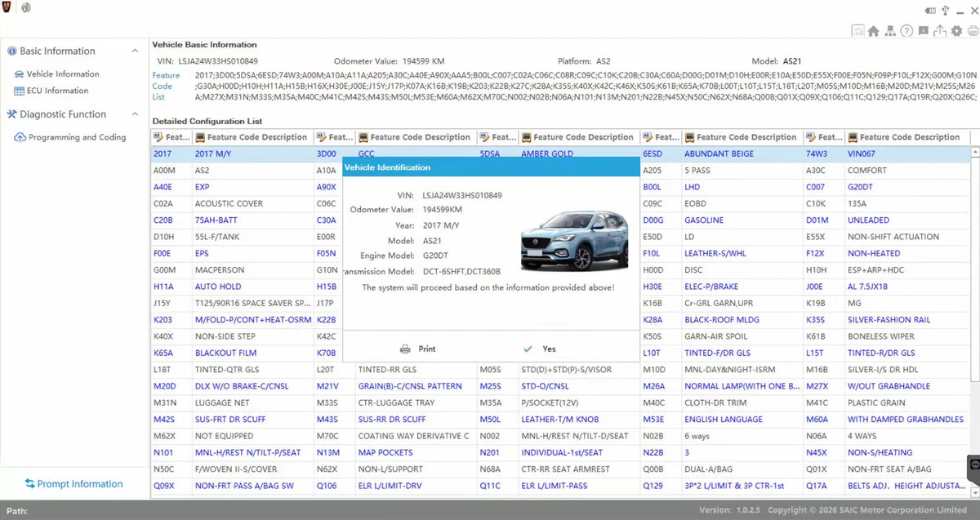Click header above ABUNDANT BEIGE cell
This screenshot has height=520, width=980.
[742, 137]
